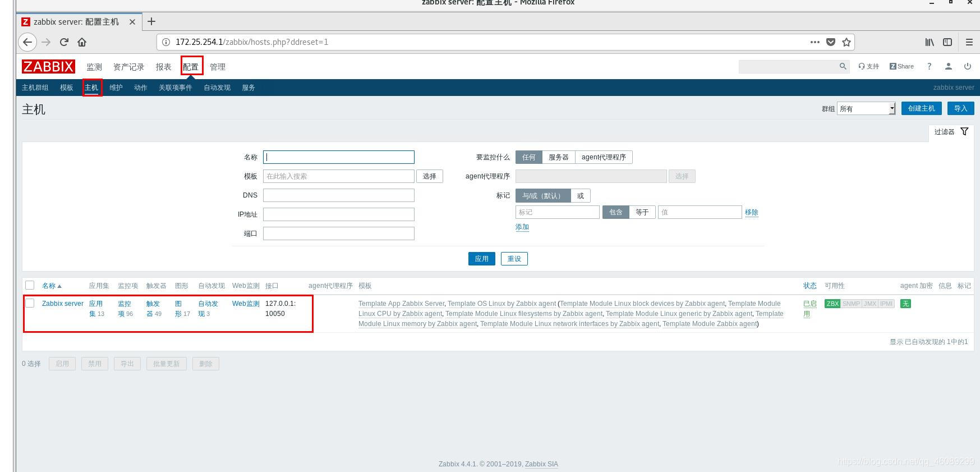Open the 群组 dropdown
The height and width of the screenshot is (472, 980).
coord(866,108)
